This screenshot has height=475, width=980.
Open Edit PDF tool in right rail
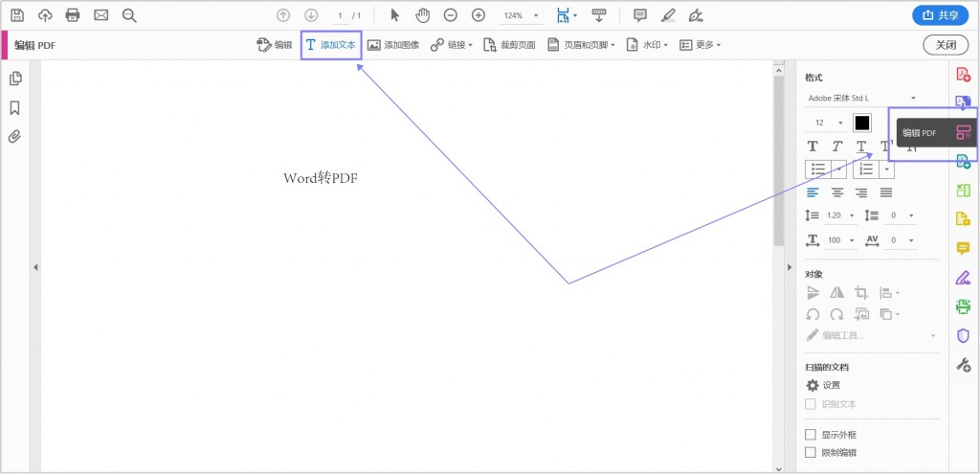963,132
